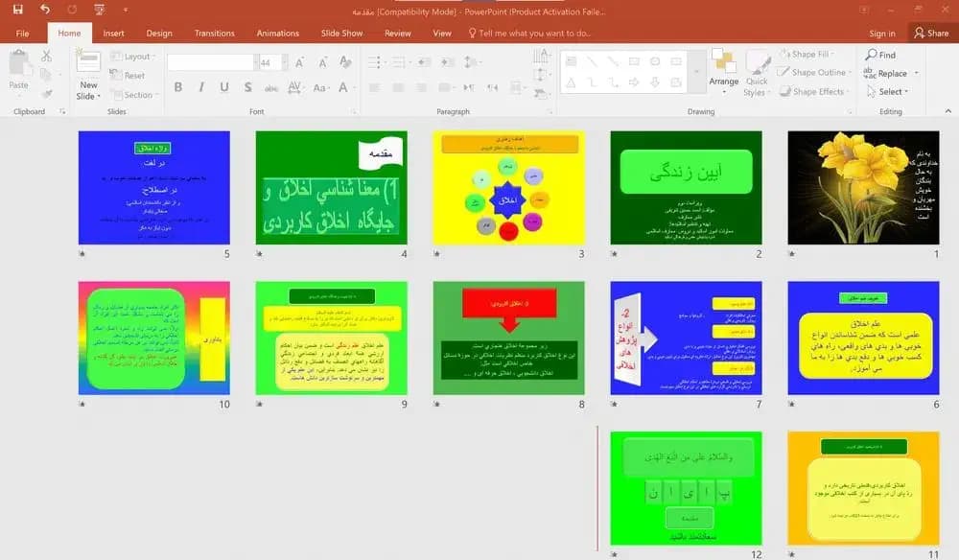Start slideshow from beginning icon

point(99,10)
